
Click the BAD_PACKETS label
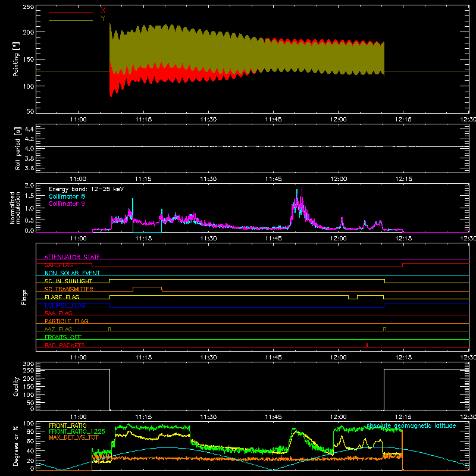click(x=65, y=345)
